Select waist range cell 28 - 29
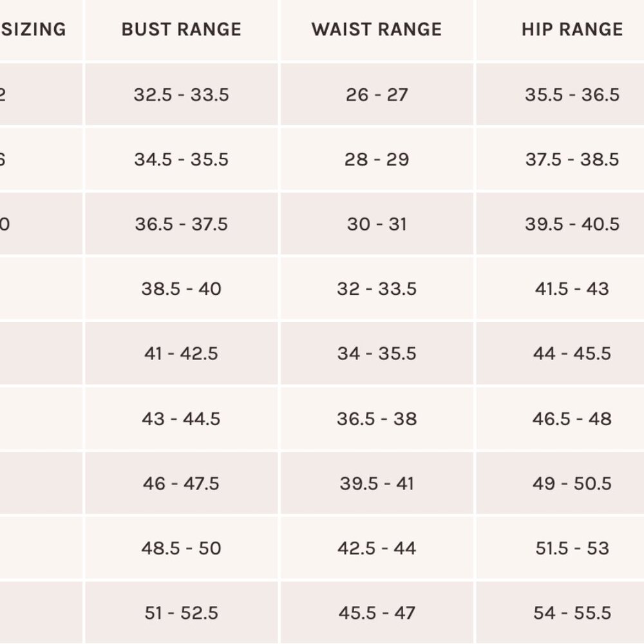Screen dimensions: 644x644 [x=377, y=159]
